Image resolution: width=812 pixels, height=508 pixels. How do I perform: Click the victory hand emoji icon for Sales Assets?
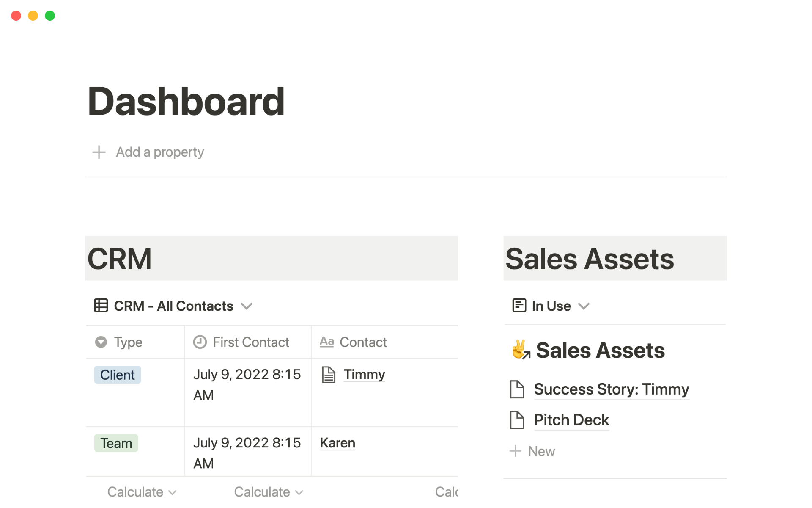[521, 350]
